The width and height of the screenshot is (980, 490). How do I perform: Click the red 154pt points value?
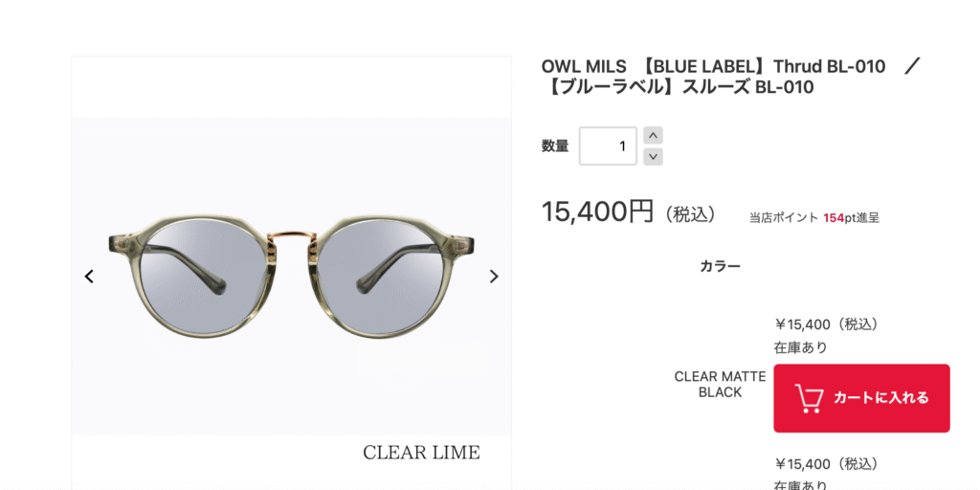(x=834, y=218)
